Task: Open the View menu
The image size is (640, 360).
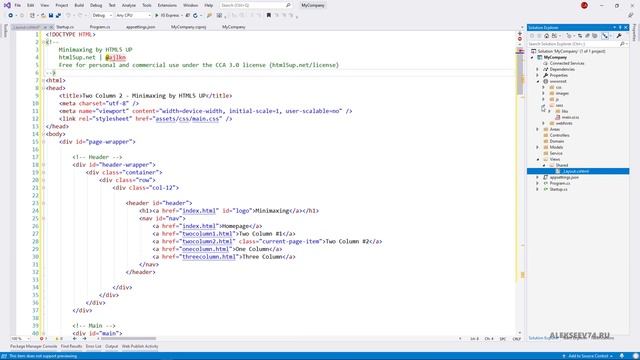Action: pos(44,5)
